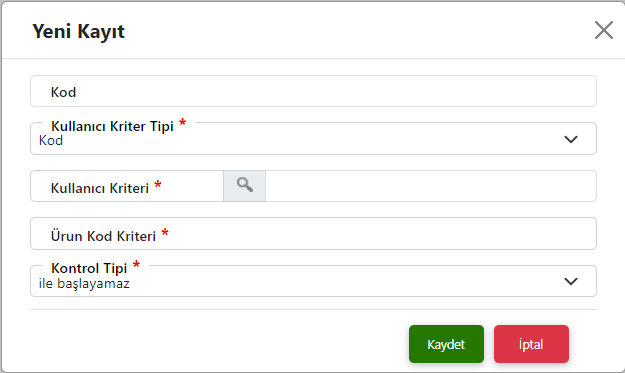
Task: Expand the Kullanıcı Kriter Tipi chevron arrow
Action: tap(571, 139)
